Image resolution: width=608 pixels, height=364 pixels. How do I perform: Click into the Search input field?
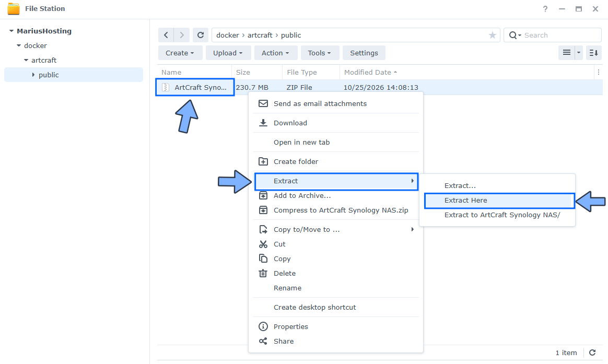coord(560,35)
